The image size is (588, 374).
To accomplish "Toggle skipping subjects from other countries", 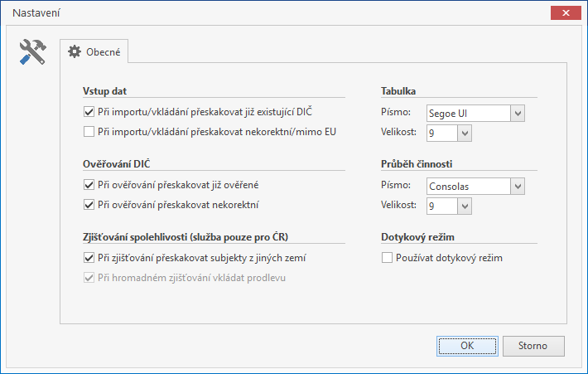I will [89, 258].
